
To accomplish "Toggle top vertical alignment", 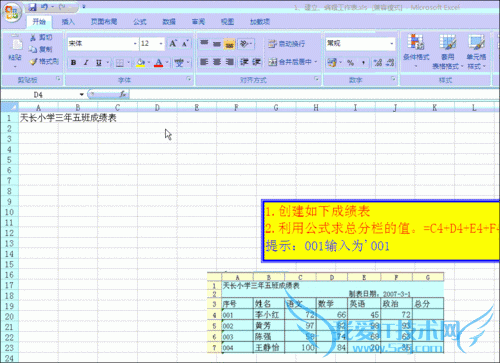I will tap(204, 43).
